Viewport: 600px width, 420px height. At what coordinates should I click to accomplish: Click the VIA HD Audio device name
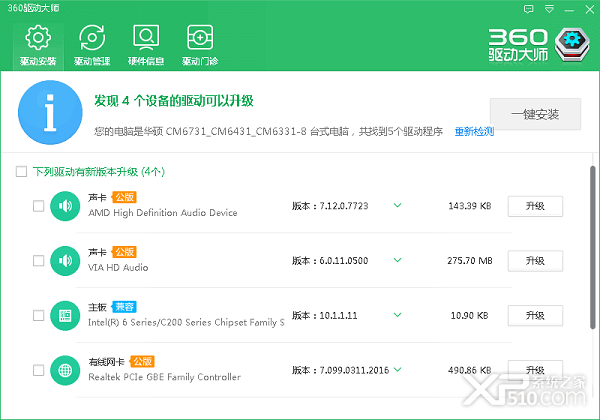[x=118, y=267]
